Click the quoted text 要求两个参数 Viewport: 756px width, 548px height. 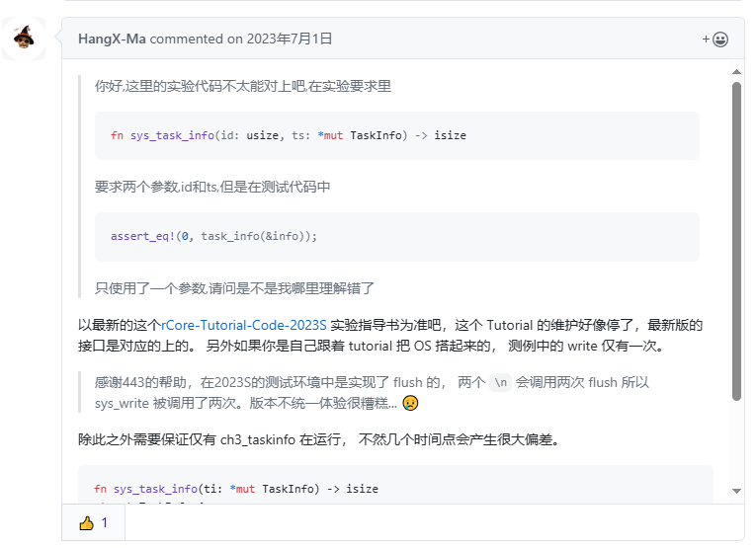[212, 187]
